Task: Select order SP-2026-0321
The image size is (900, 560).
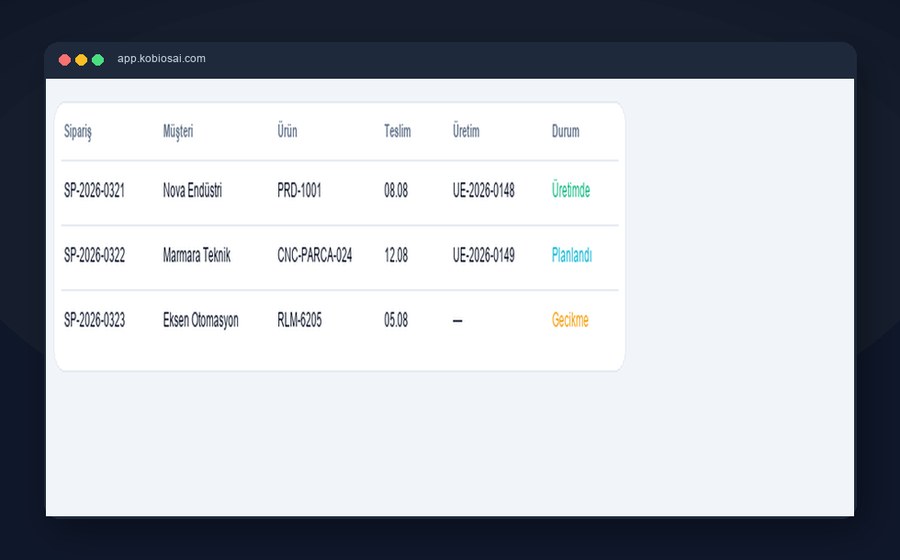Action: 94,190
